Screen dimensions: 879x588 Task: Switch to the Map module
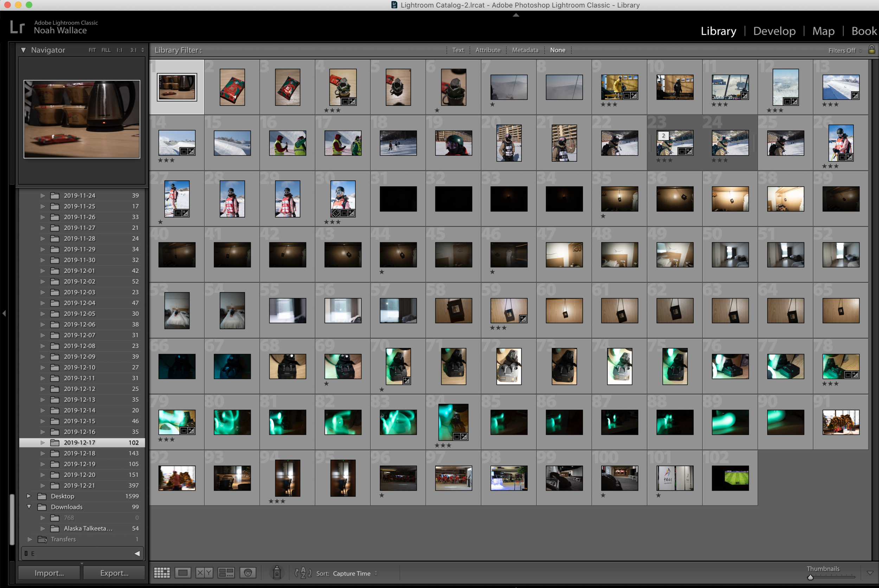[823, 31]
